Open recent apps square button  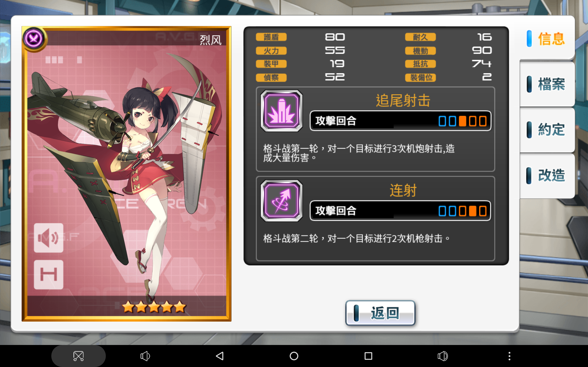(368, 356)
